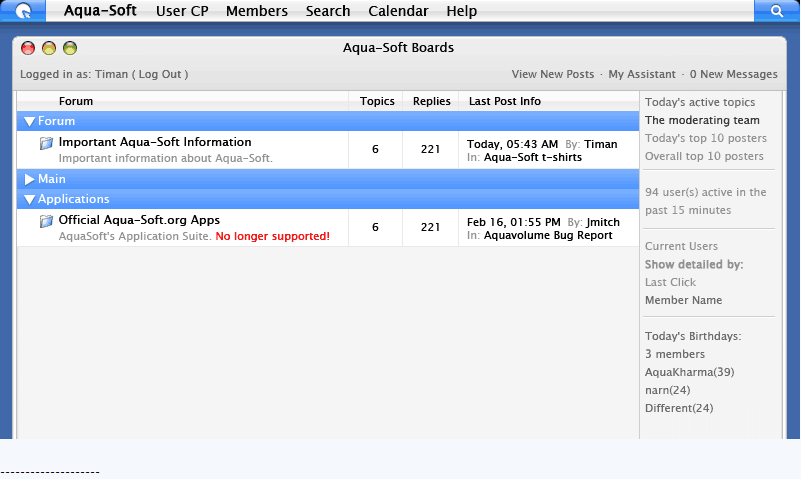The height and width of the screenshot is (479, 801).
Task: Click 'Feb 16, 01:55 PM' timestamp
Action: click(513, 222)
